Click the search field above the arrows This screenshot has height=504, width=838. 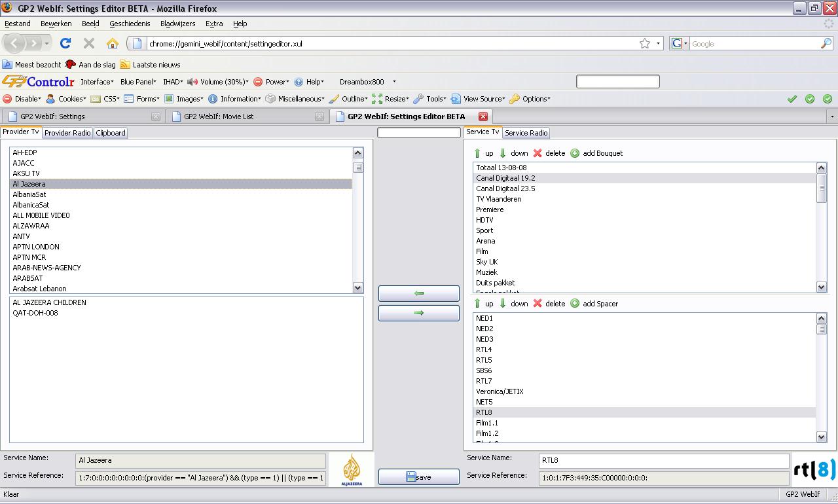(x=419, y=132)
